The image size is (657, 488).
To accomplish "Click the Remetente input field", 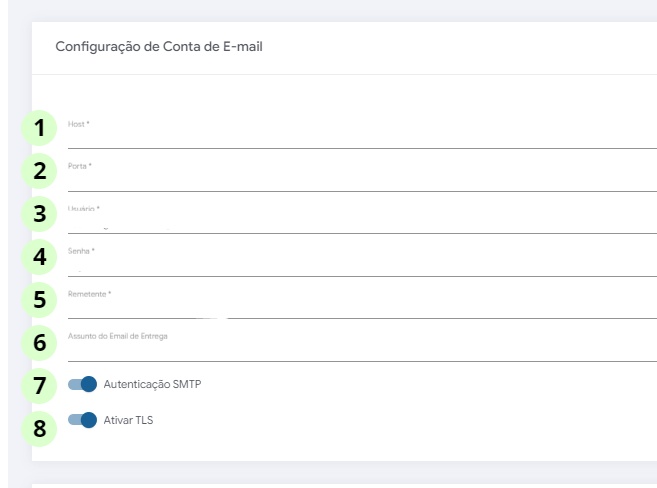I will (360, 309).
